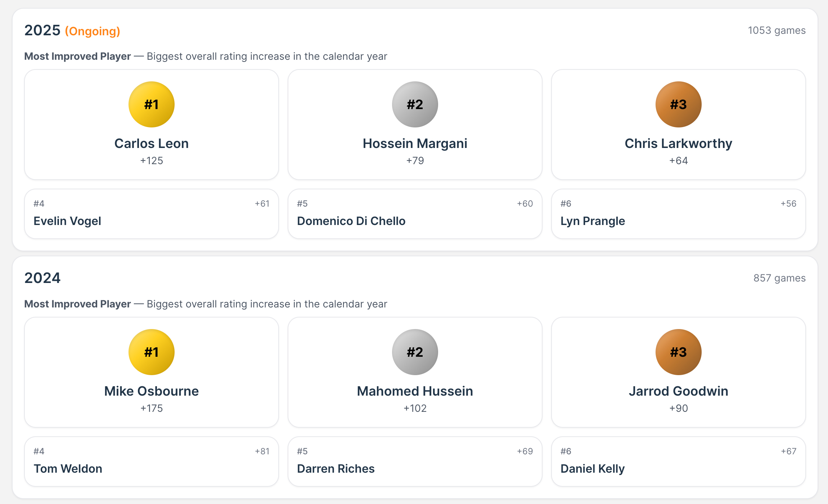
Task: Open Mike Osbourne's player name
Action: (x=152, y=391)
